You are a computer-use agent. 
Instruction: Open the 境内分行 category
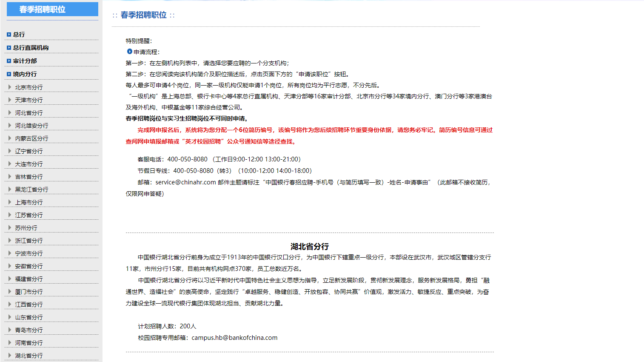[x=25, y=74]
